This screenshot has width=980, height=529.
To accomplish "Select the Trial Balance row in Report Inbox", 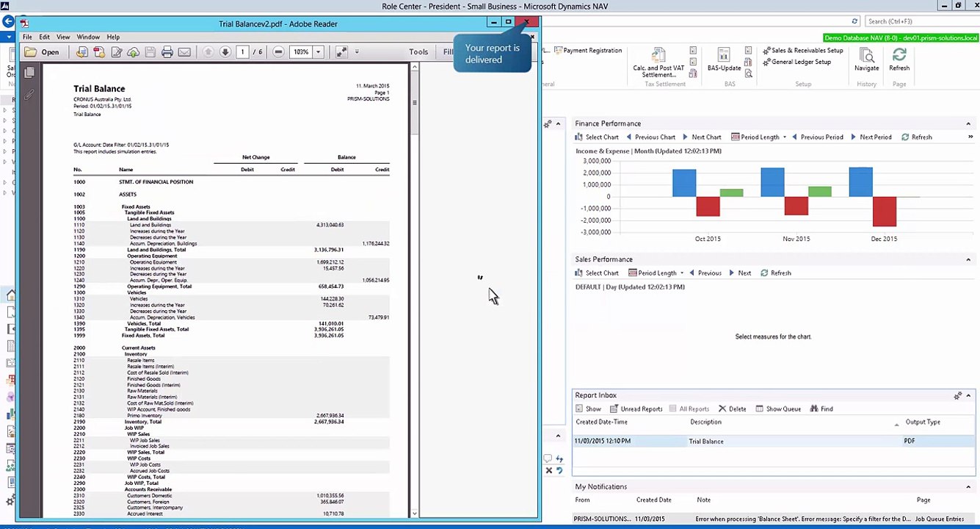I will 774,441.
